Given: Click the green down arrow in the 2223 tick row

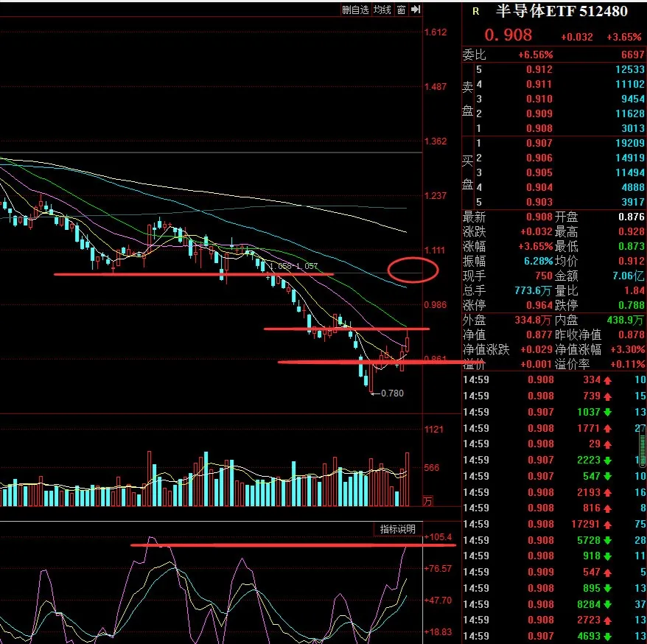Looking at the screenshot, I should coord(607,461).
